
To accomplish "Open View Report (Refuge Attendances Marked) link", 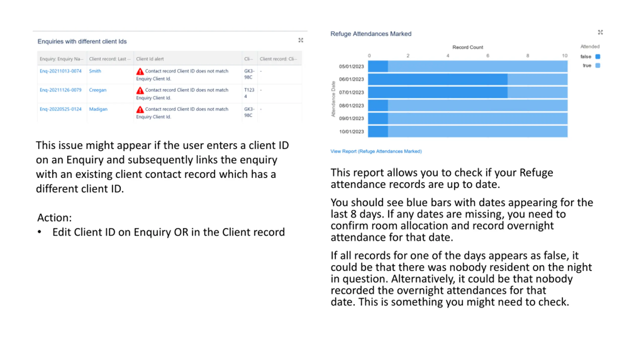I will pyautogui.click(x=376, y=151).
